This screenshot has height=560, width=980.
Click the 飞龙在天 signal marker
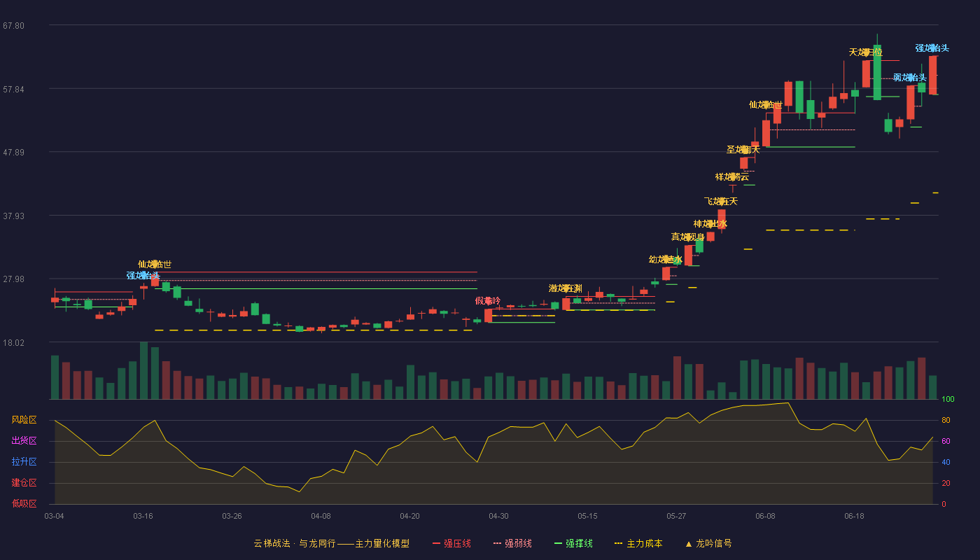[721, 202]
